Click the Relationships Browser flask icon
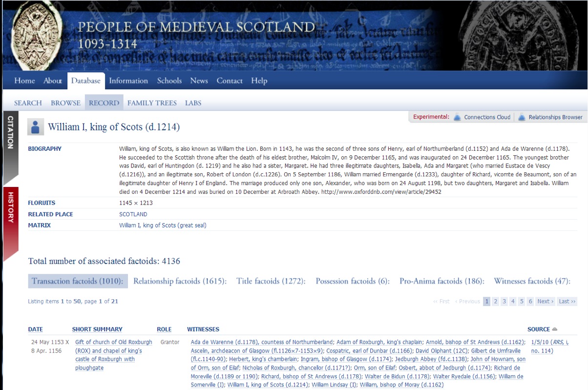Screen dimensions: 588x390 522,117
